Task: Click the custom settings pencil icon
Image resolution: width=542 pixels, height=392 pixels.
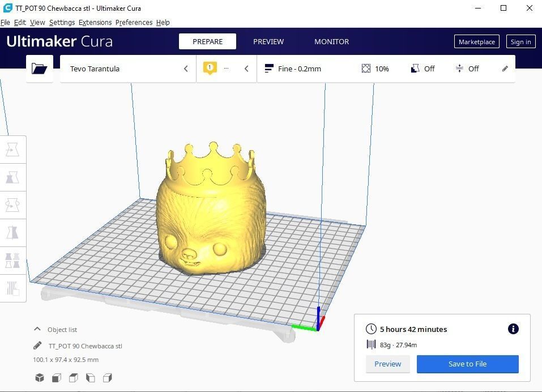Action: 505,69
